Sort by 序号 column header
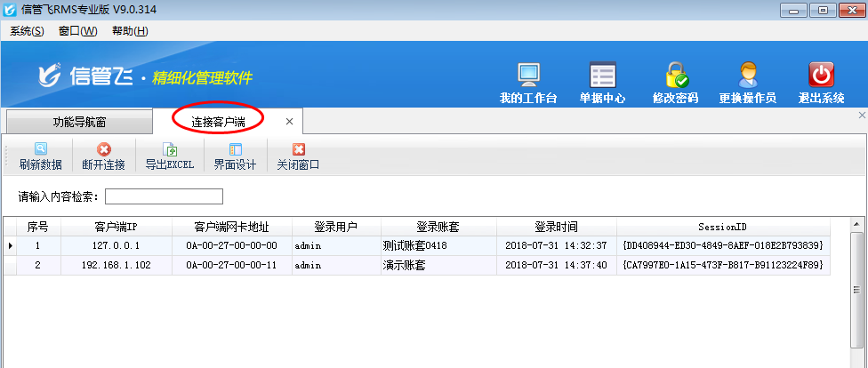Image resolution: width=868 pixels, height=368 pixels. [37, 227]
